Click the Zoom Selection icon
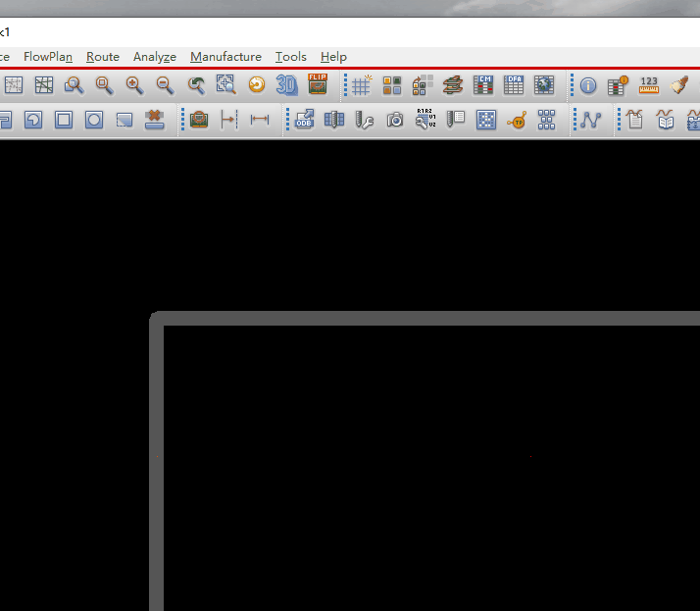This screenshot has width=700, height=611. [x=225, y=84]
